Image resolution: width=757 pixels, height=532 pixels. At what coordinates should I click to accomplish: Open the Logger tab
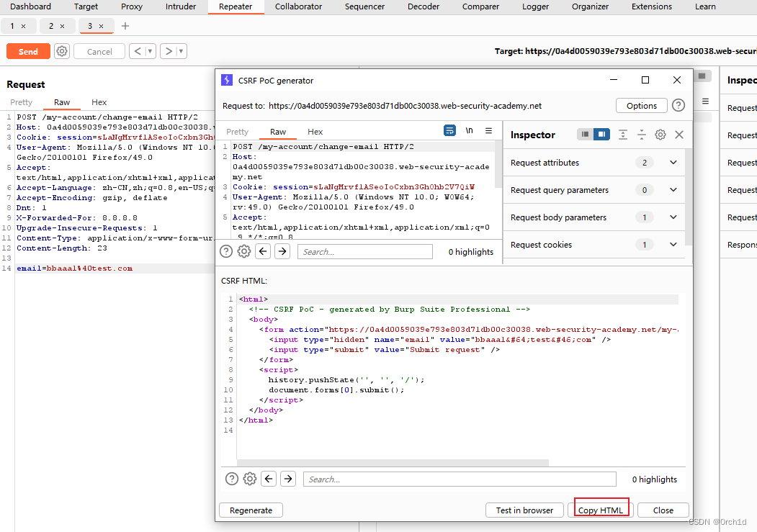pos(535,6)
